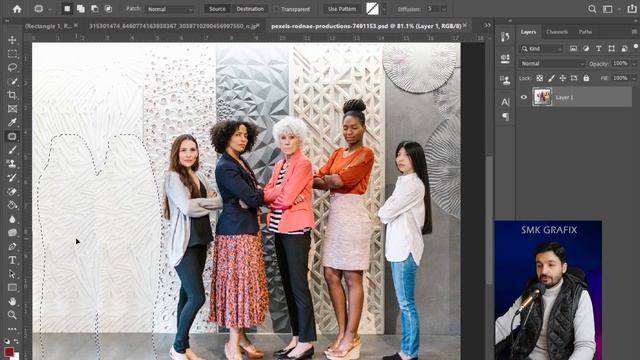
Task: Choose Add to Selection mode
Action: tap(81, 9)
